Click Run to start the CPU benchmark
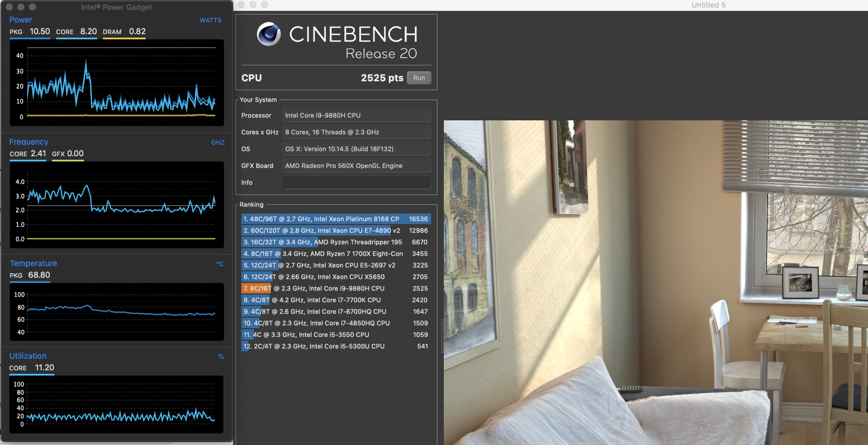Image resolution: width=868 pixels, height=445 pixels. coord(418,78)
